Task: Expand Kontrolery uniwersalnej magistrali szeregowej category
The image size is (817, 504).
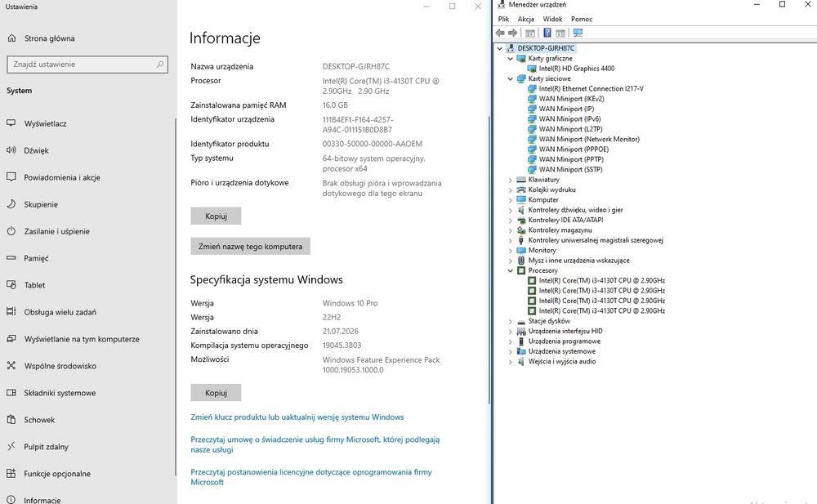Action: [x=510, y=240]
